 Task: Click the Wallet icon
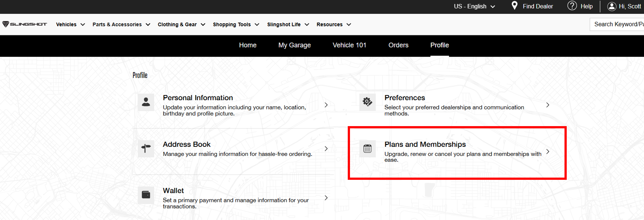click(146, 195)
